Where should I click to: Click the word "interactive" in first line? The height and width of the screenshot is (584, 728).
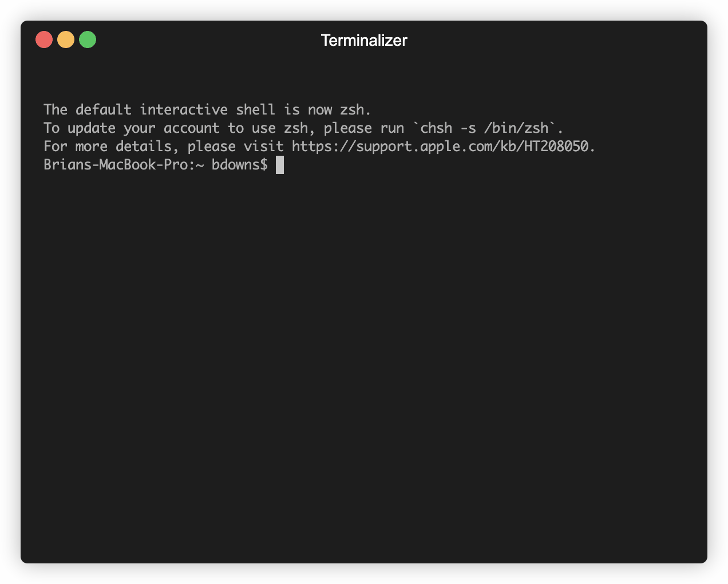[x=184, y=109]
